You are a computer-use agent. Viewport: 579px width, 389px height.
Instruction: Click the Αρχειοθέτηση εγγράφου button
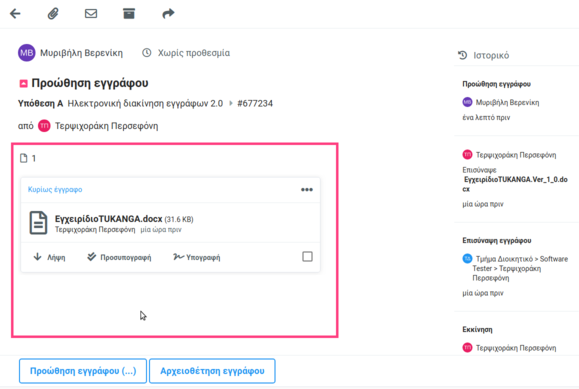212,371
